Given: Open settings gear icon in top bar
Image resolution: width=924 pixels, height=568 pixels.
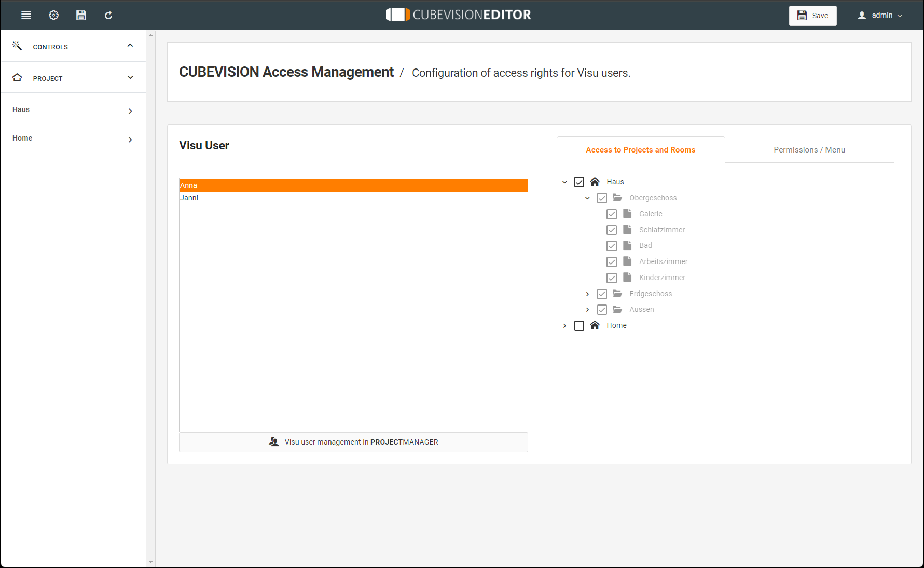Looking at the screenshot, I should click(53, 15).
